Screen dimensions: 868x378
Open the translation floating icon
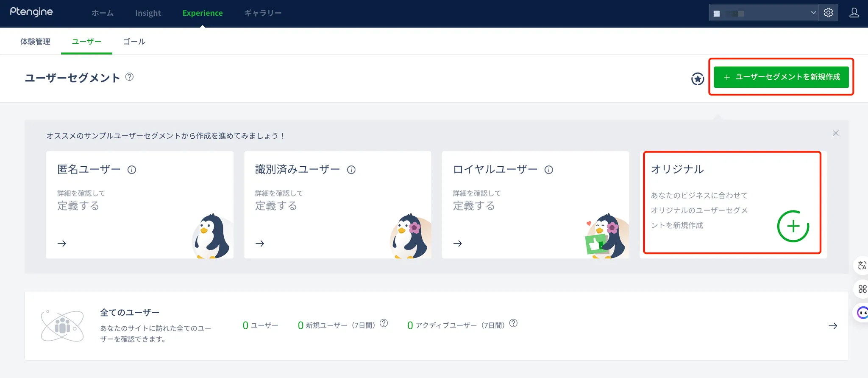pos(862,266)
